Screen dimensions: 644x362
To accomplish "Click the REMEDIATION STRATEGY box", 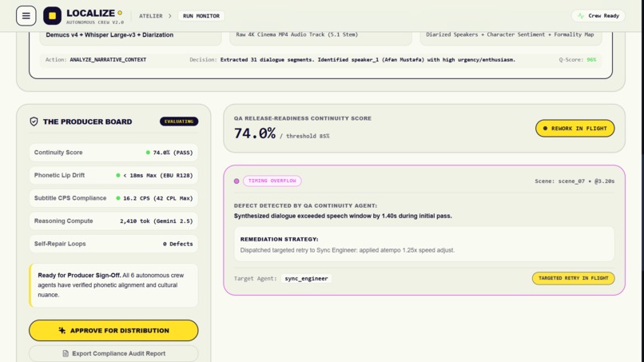I will (423, 244).
